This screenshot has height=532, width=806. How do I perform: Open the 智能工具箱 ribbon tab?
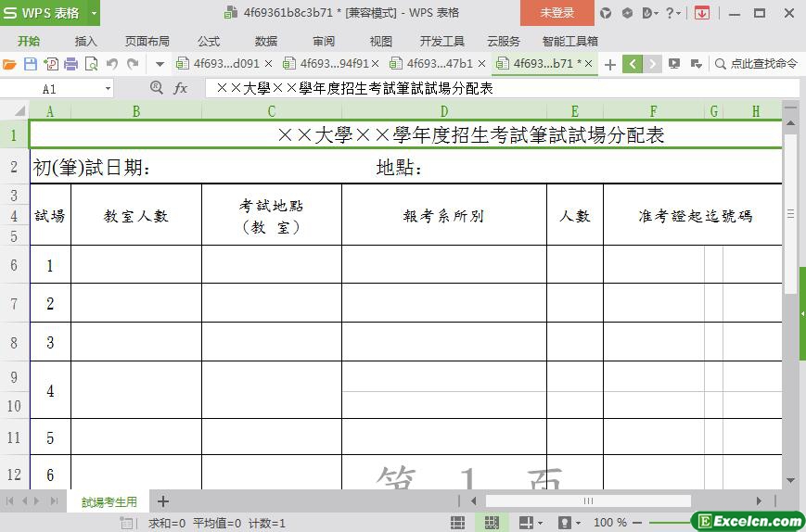[x=570, y=41]
